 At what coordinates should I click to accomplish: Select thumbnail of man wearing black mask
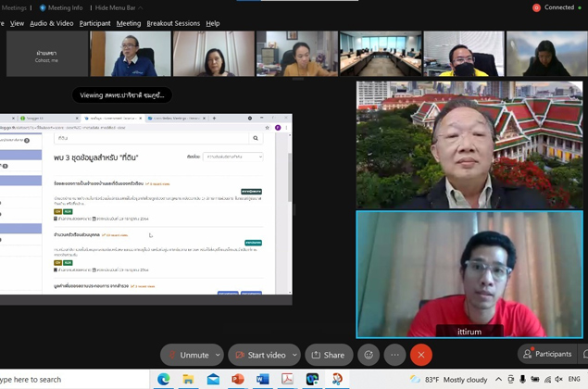(464, 54)
